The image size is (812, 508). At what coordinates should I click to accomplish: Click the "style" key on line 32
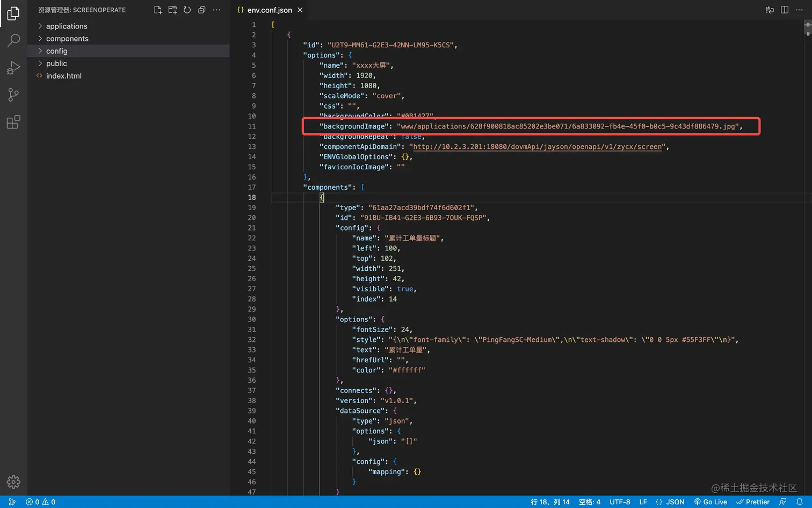366,340
